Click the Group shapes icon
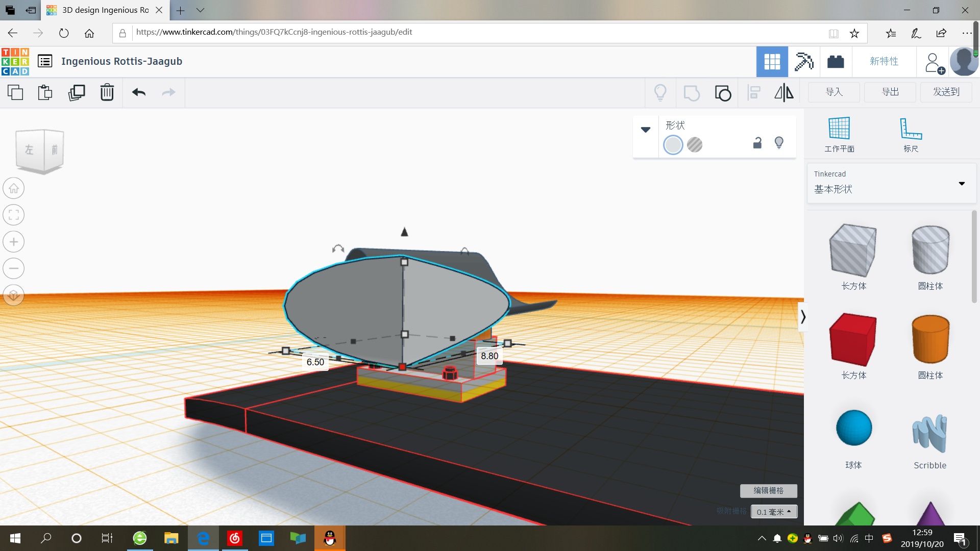The image size is (980, 551). (692, 93)
